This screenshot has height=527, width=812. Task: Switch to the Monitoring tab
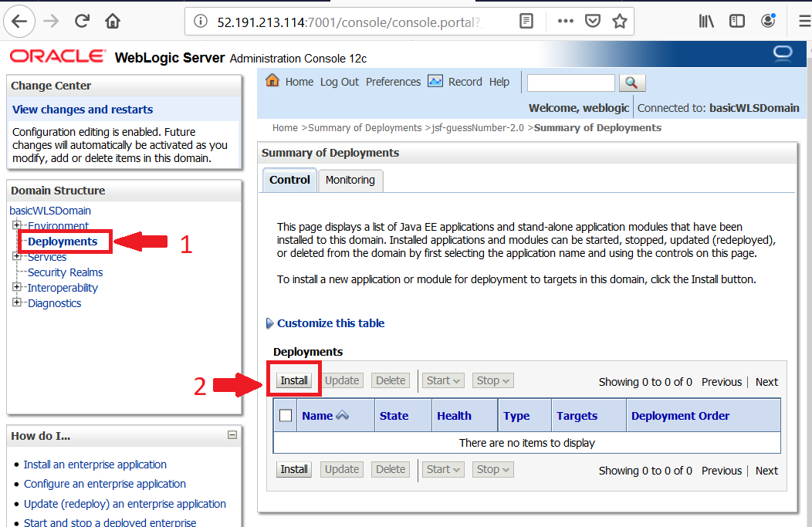(x=350, y=180)
